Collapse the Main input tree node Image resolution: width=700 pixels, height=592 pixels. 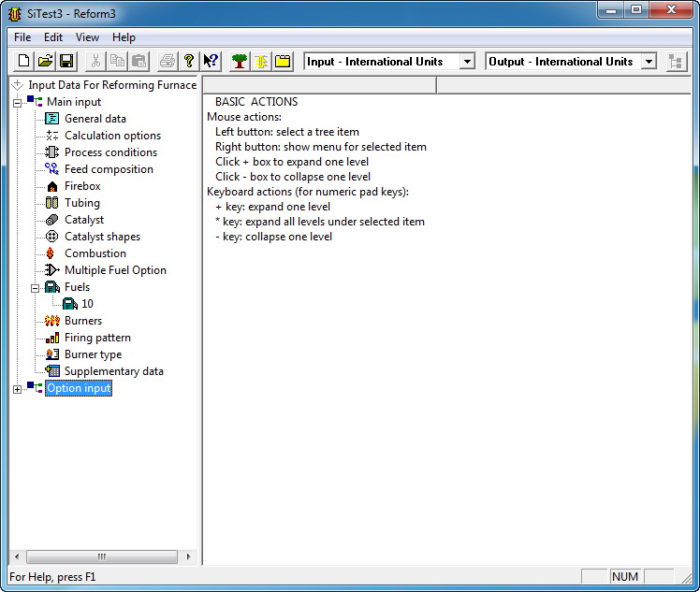[17, 103]
